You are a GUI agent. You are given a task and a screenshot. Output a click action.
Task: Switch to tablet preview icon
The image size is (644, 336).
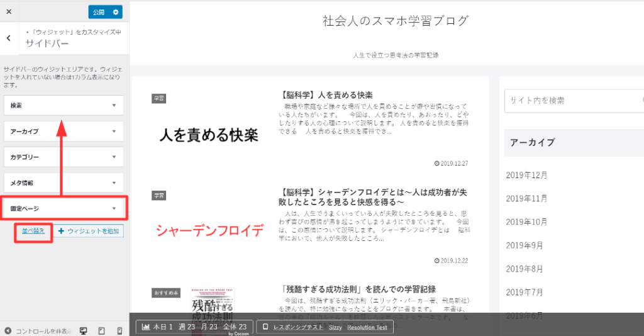pos(101,330)
